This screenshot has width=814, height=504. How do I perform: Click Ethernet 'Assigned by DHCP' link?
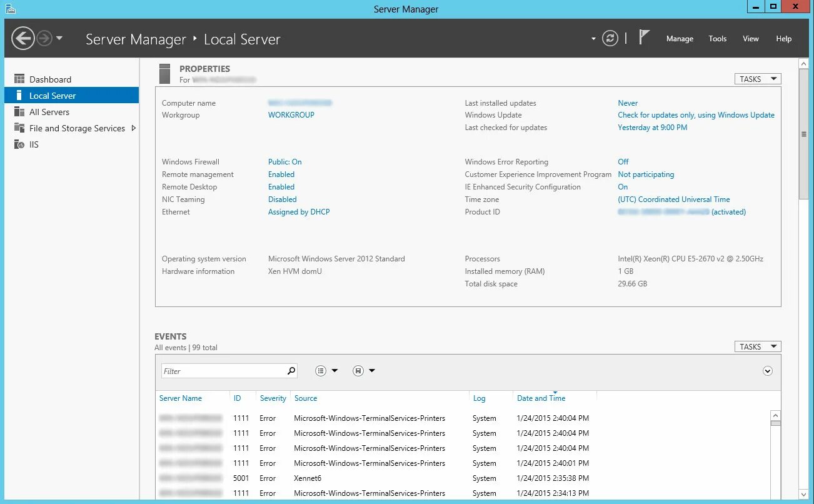(299, 212)
